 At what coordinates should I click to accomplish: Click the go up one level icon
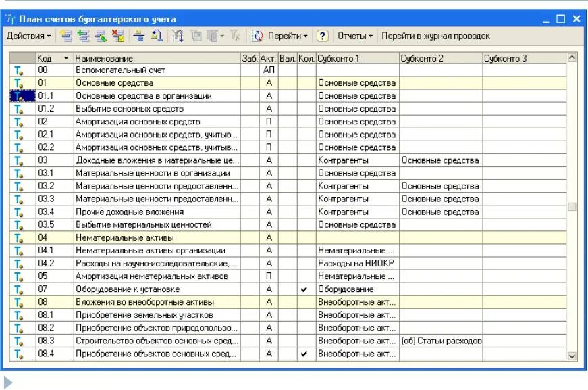click(157, 36)
